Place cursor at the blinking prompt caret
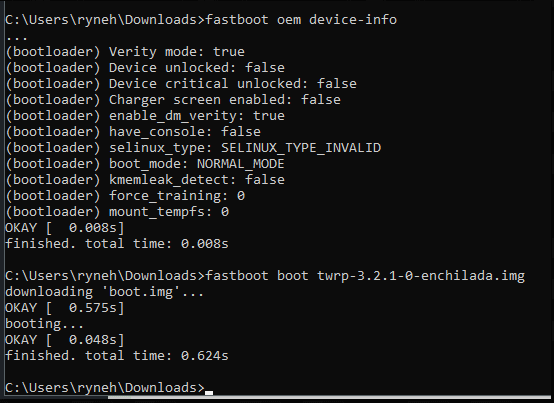This screenshot has height=403, width=554. [x=209, y=392]
